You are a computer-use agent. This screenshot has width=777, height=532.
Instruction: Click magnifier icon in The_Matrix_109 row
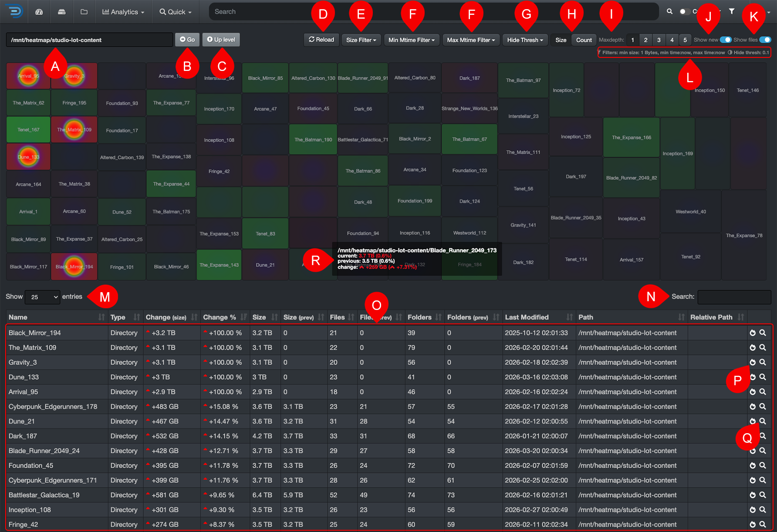pyautogui.click(x=763, y=347)
